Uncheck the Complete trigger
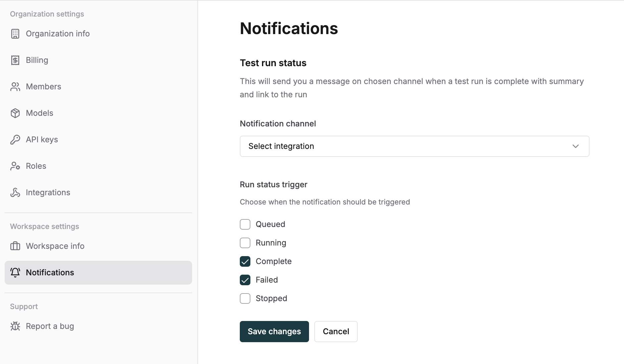The height and width of the screenshot is (364, 624). point(245,261)
